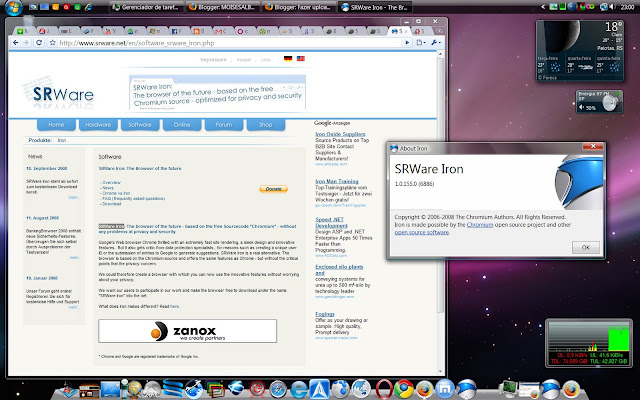
Task: Click the SRWare Iron taskbar button
Action: tap(375, 7)
